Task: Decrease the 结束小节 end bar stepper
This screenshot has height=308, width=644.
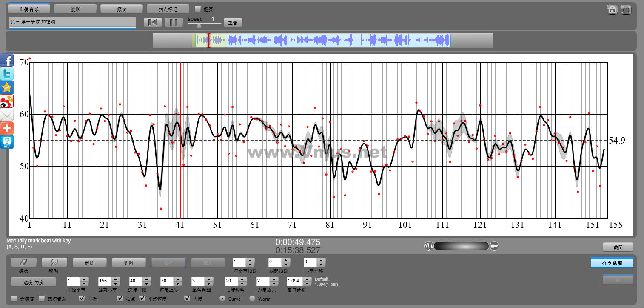Action: pyautogui.click(x=115, y=284)
